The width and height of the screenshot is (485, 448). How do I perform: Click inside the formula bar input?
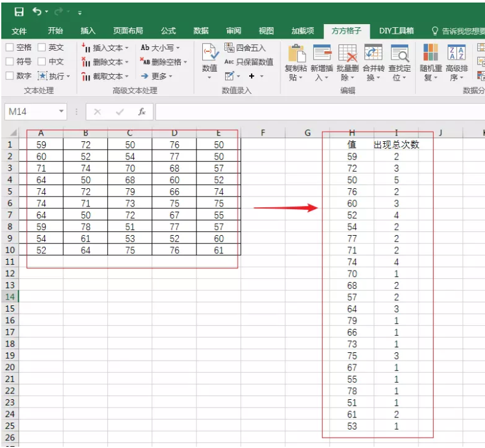click(x=317, y=112)
